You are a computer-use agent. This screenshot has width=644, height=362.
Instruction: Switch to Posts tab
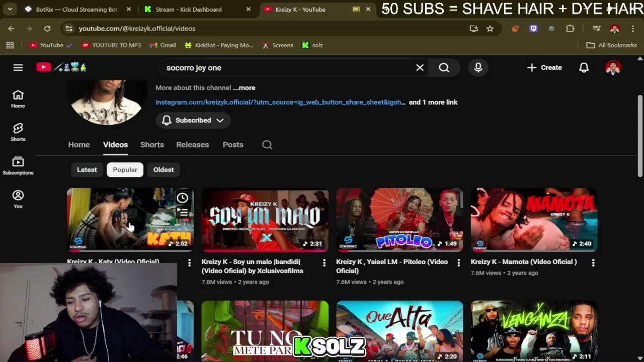[233, 145]
